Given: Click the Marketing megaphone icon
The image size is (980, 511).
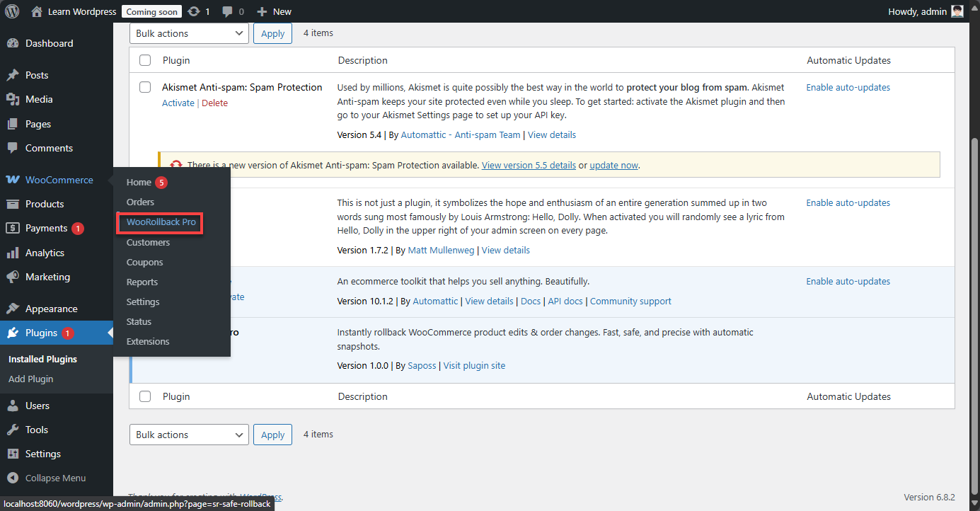Looking at the screenshot, I should (12, 277).
